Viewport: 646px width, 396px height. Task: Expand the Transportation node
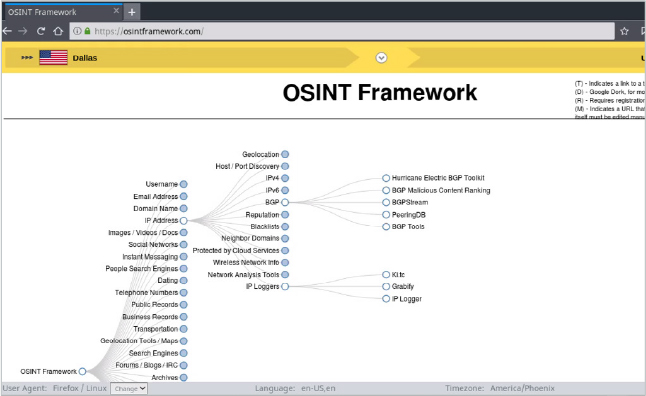[184, 329]
